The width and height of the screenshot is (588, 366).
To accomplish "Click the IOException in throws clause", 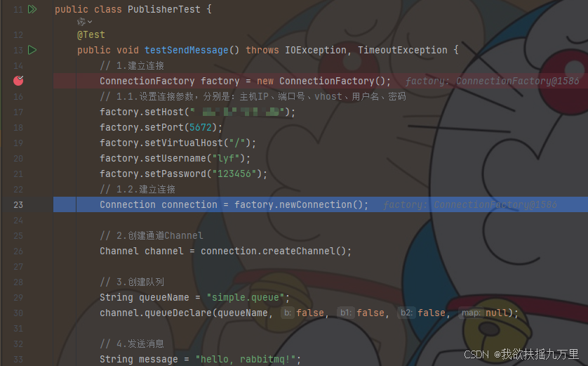I will (x=315, y=51).
